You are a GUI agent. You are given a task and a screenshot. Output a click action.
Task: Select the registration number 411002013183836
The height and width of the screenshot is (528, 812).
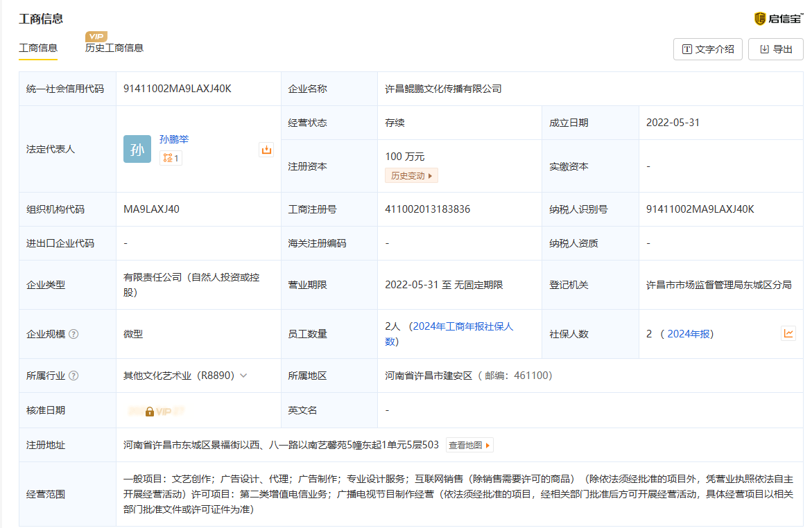427,209
